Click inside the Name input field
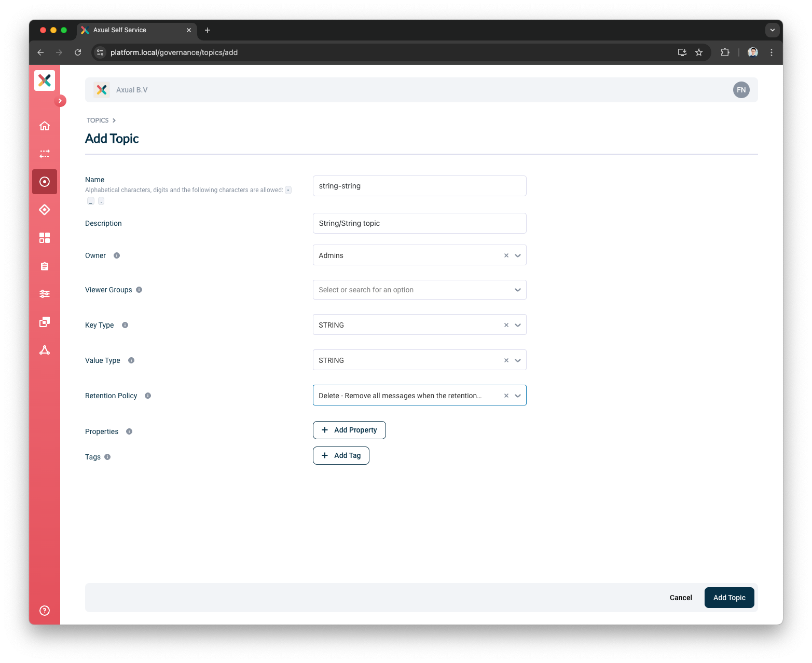The height and width of the screenshot is (663, 812). coord(419,185)
